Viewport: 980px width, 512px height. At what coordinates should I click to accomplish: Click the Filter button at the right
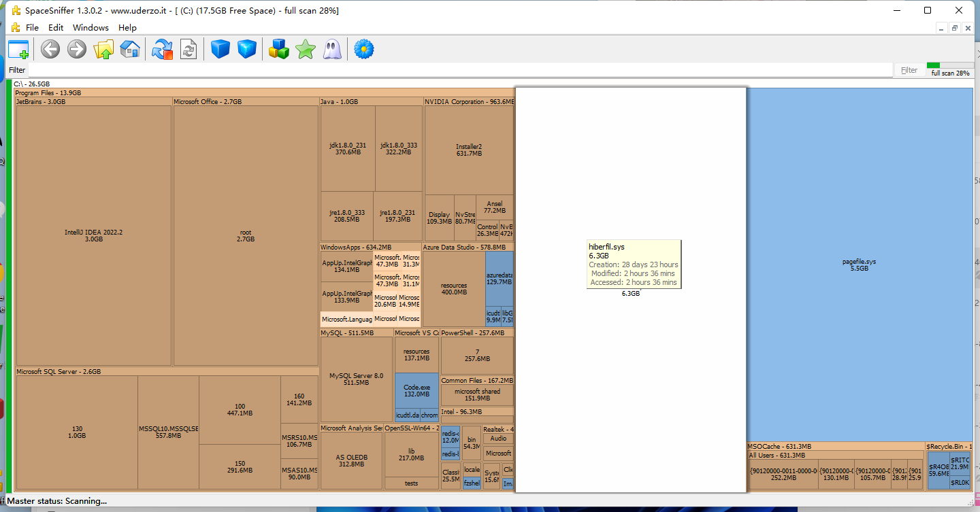coord(909,70)
